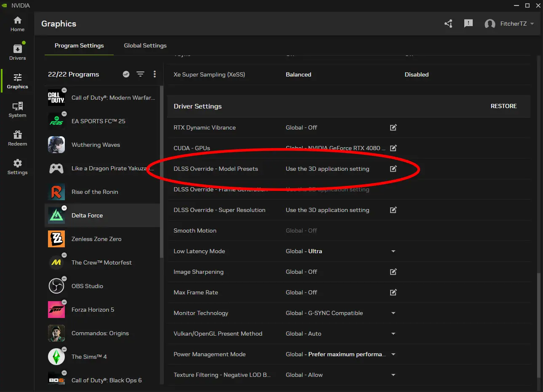Click the settings panel vertical scrollbar

(x=539, y=326)
